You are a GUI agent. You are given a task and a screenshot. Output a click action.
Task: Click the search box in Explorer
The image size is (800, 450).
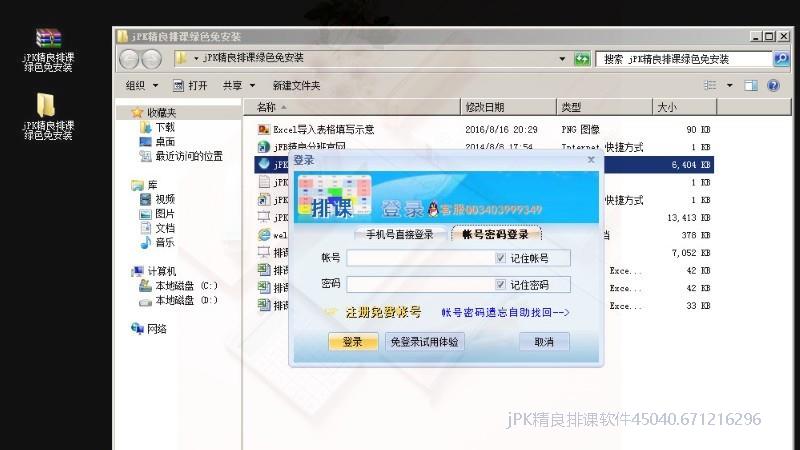tap(684, 59)
